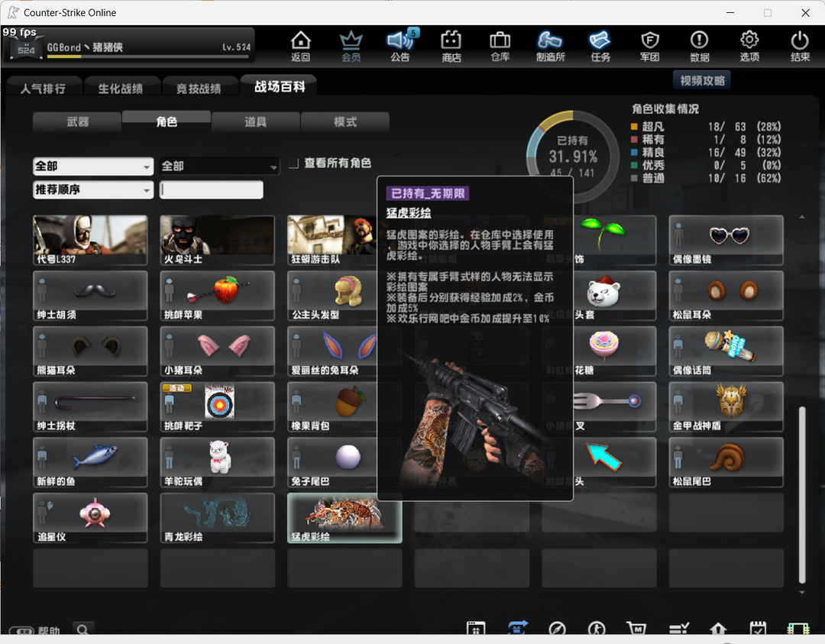Open the 军团 clan shield icon
This screenshot has width=825, height=644.
pyautogui.click(x=650, y=47)
